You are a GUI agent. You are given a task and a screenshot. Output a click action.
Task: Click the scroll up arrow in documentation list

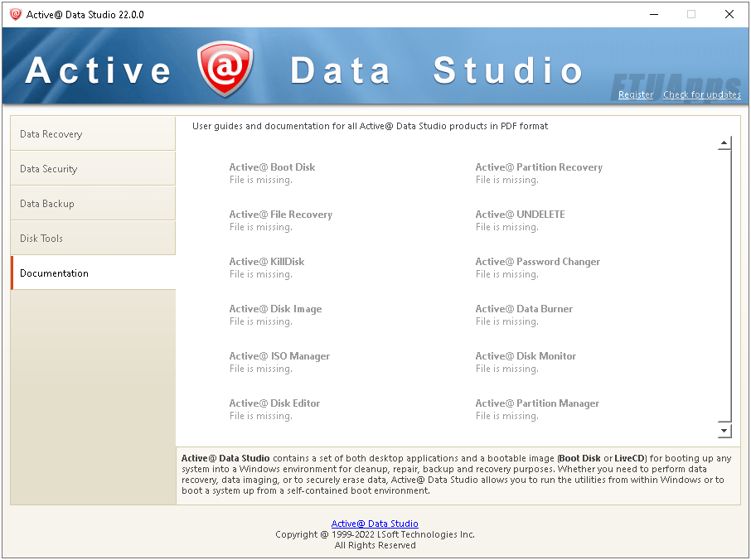click(724, 143)
